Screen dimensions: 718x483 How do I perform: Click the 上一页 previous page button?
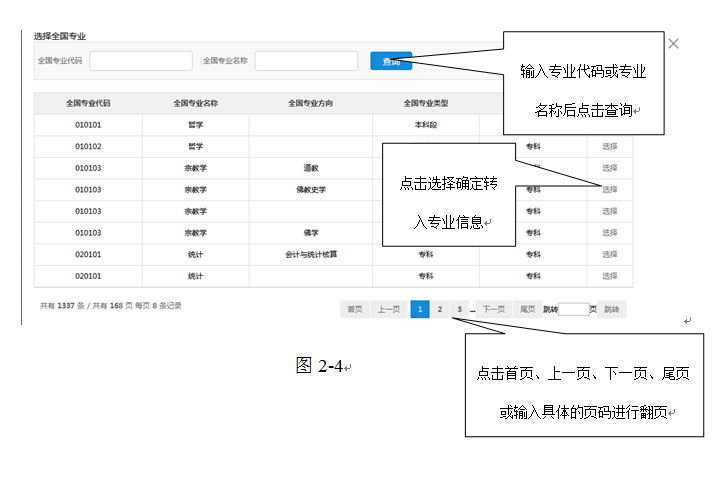coord(388,310)
